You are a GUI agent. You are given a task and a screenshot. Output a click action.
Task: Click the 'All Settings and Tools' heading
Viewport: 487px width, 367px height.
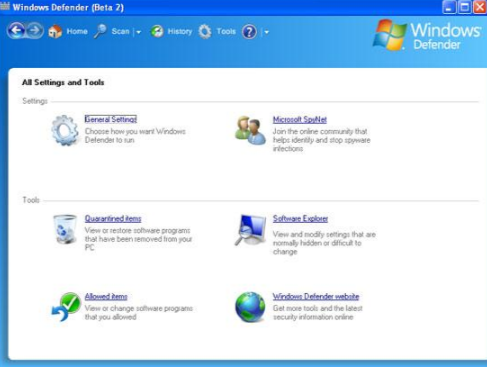[x=63, y=82]
